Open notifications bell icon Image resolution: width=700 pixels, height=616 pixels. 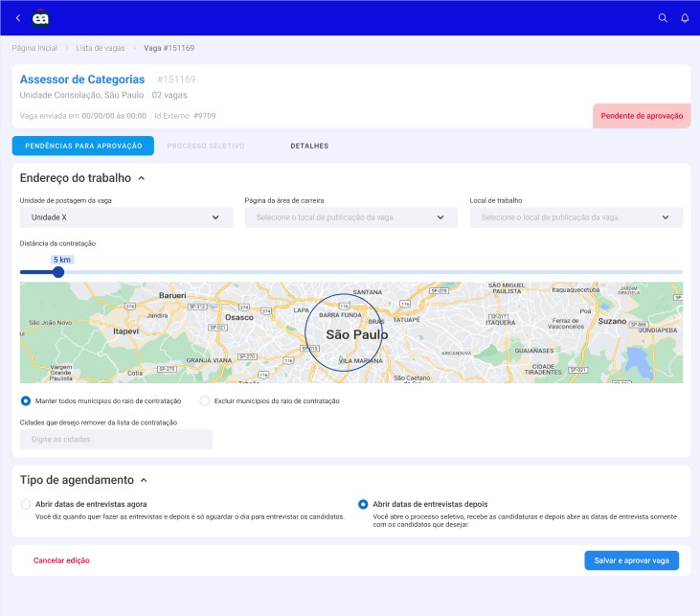(x=685, y=17)
